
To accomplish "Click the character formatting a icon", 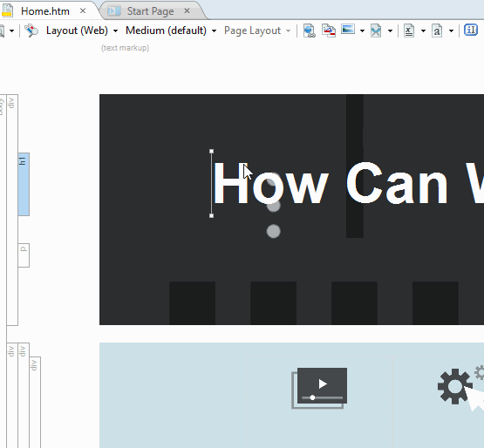I will [437, 31].
